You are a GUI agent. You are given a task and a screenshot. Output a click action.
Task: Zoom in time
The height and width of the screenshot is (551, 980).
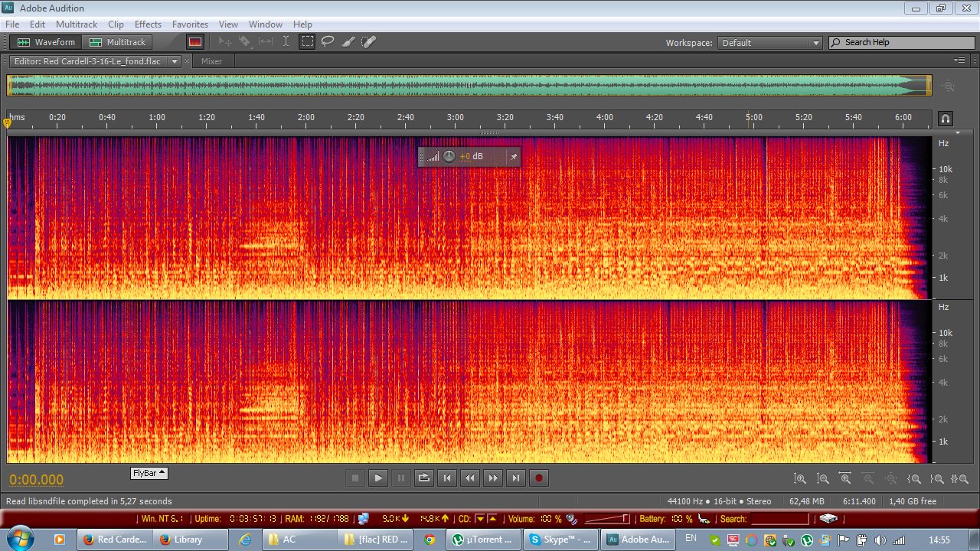tap(846, 479)
